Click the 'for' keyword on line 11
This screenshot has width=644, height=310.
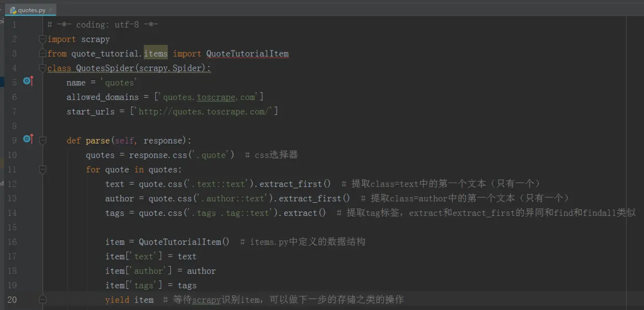(93, 170)
